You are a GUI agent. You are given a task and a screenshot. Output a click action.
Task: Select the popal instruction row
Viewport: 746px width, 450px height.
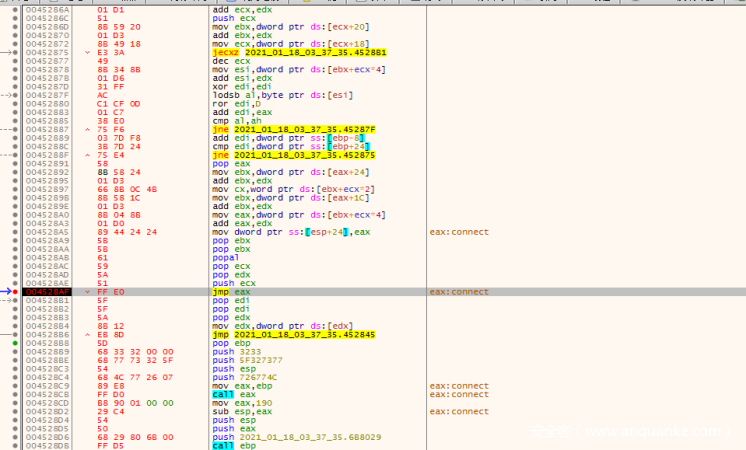point(227,257)
